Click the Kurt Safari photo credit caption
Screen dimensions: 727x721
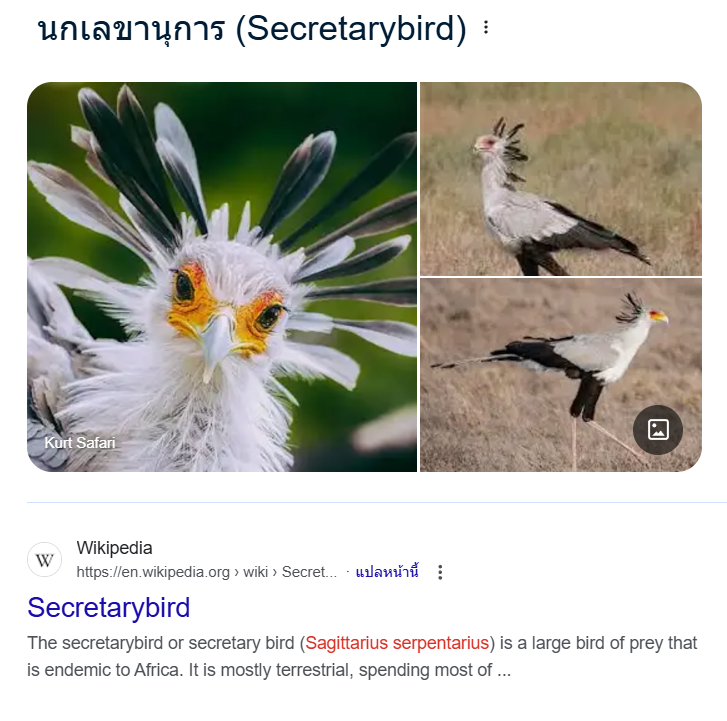click(x=80, y=443)
